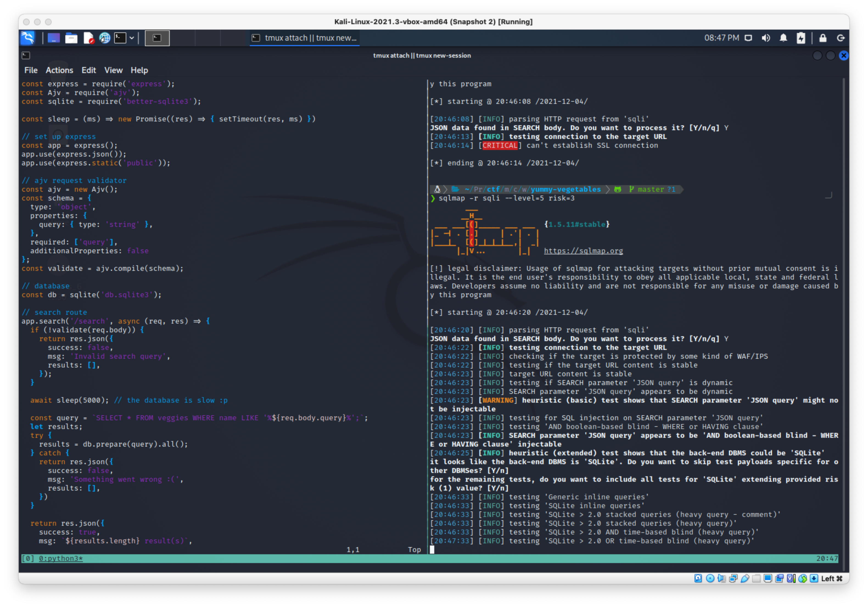Click the VirtualBox display settings icon
Screen dimensions: 868x607
click(768, 578)
